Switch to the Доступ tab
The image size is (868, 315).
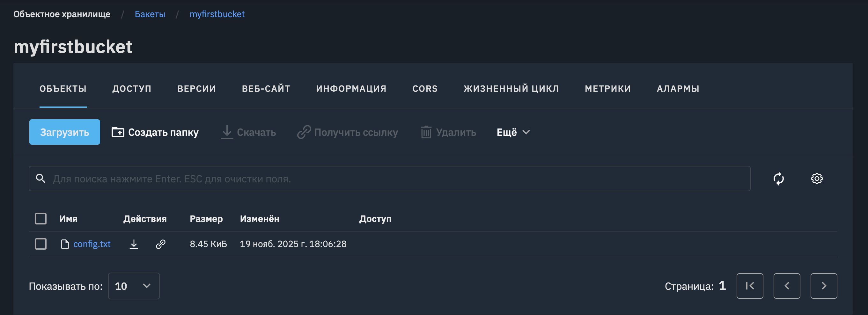pos(132,89)
